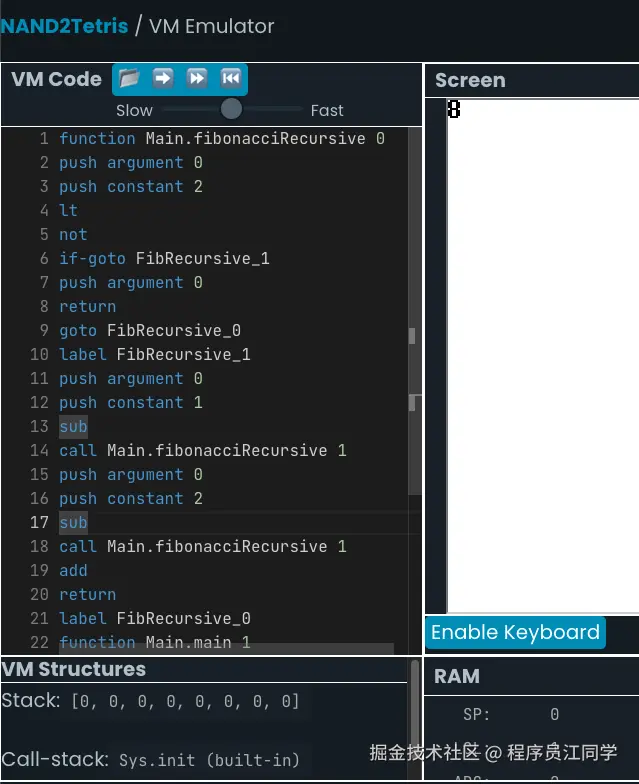Open the NAND2Tetris home link

[64, 26]
